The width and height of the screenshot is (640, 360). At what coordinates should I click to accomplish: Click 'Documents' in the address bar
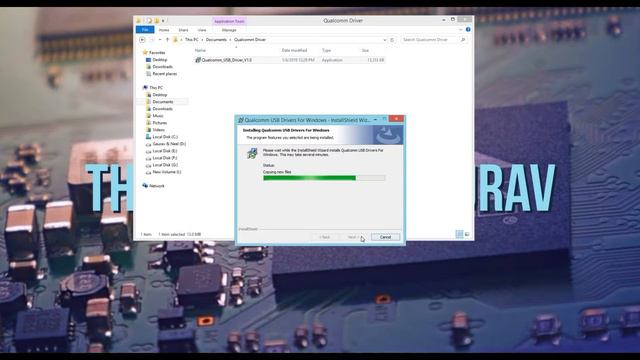[216, 40]
